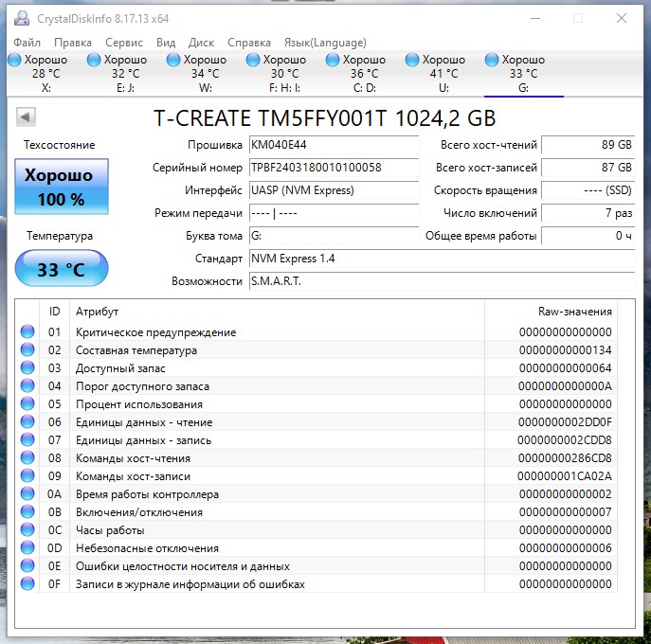The height and width of the screenshot is (644, 651).
Task: Click status orb for drive G:
Action: 492,60
